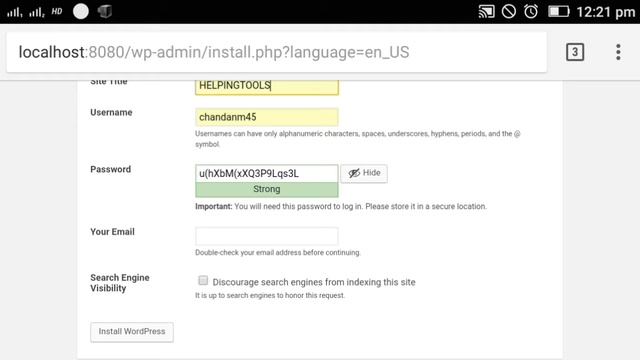The image size is (640, 360).
Task: Open the browser three-dot overflow menu
Action: tap(618, 52)
